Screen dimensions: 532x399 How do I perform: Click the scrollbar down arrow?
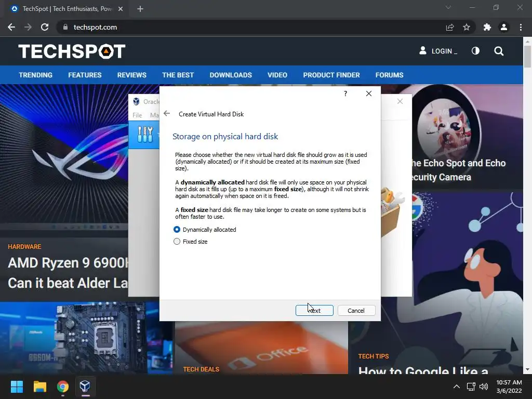[x=527, y=369]
